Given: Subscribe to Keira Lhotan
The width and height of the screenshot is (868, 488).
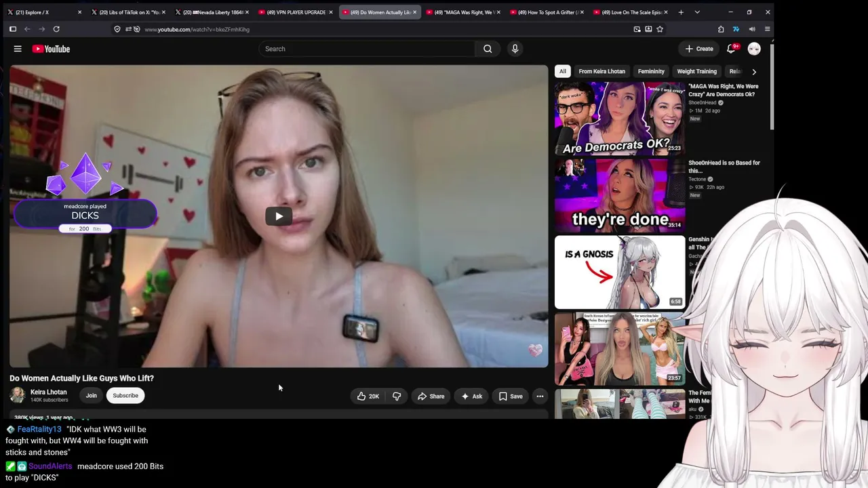Looking at the screenshot, I should [x=125, y=396].
